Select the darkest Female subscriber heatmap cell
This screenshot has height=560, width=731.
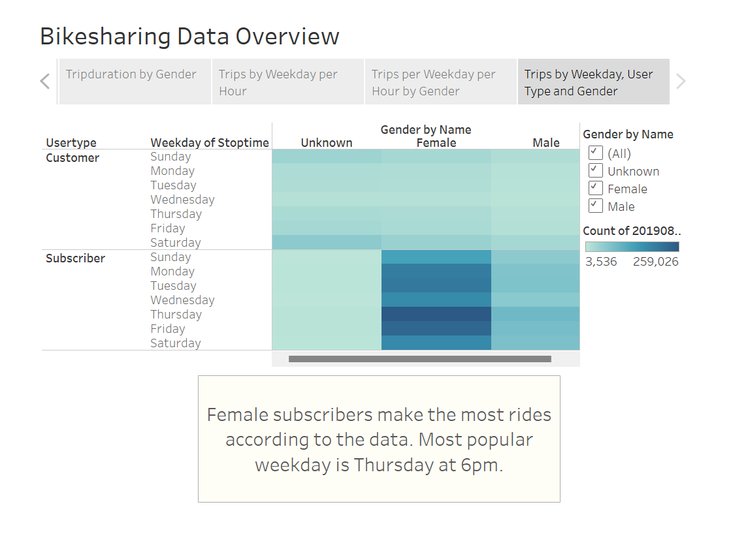coord(436,314)
